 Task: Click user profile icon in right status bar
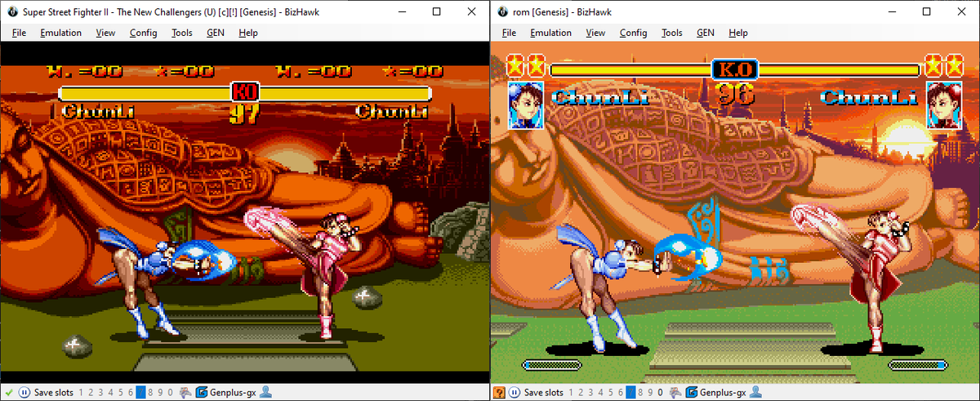(755, 393)
